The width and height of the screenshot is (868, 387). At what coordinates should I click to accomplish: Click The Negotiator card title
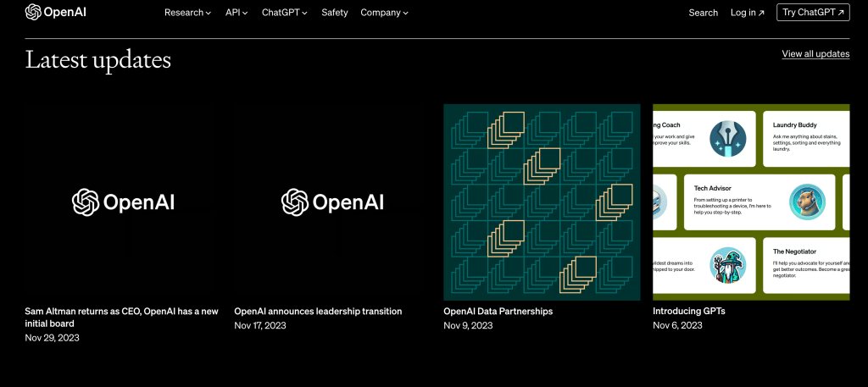click(x=794, y=252)
